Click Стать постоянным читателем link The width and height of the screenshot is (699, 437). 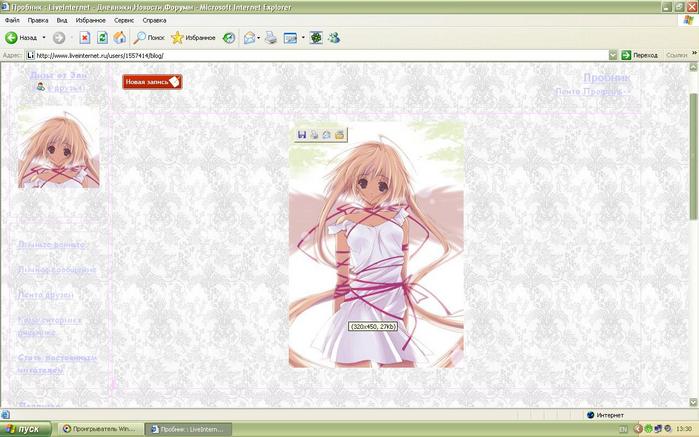[57, 363]
